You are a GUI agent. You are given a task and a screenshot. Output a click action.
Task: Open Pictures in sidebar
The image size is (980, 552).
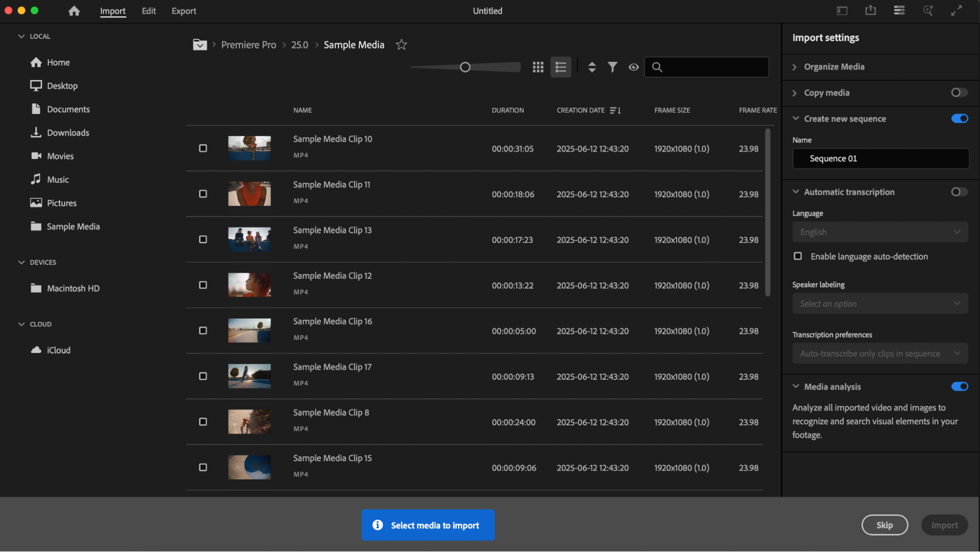click(x=53, y=203)
